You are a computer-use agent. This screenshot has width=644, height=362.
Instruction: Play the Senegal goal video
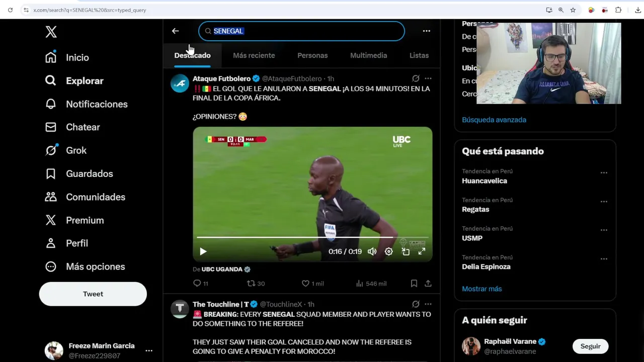[203, 251]
